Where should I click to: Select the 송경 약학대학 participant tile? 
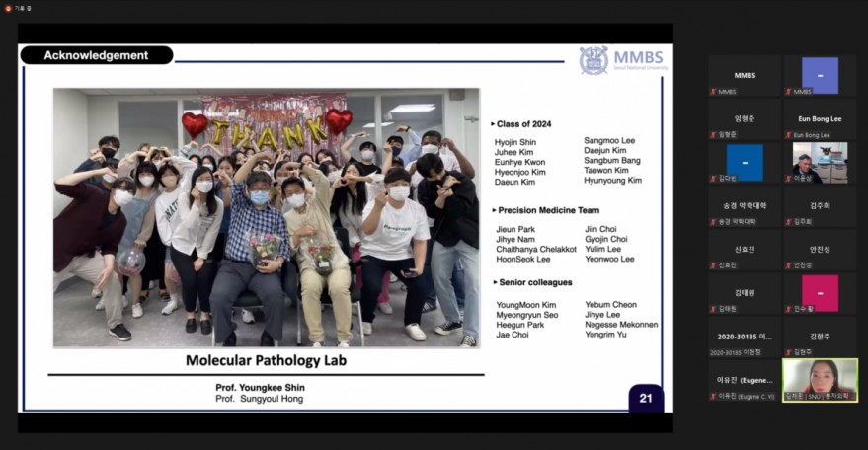point(746,208)
